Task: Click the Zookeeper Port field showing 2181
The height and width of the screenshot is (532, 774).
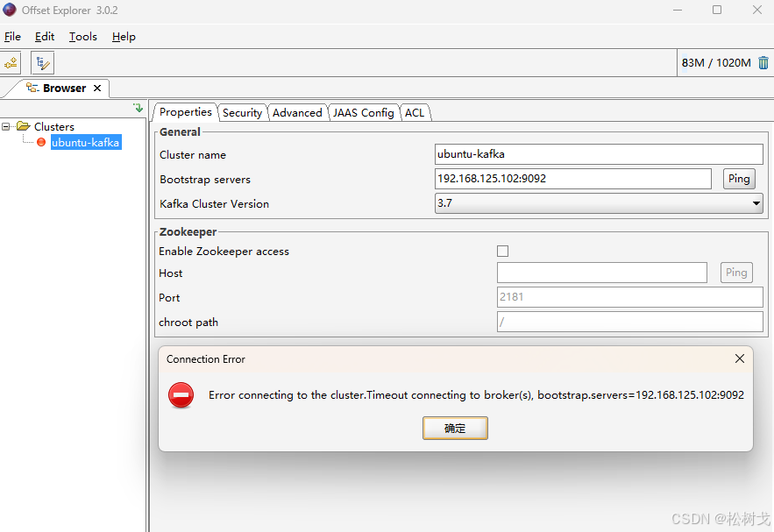Action: pos(630,297)
